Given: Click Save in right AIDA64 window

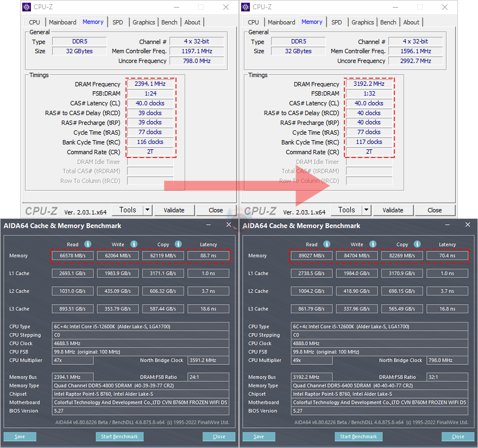Looking at the screenshot, I should coord(259,437).
